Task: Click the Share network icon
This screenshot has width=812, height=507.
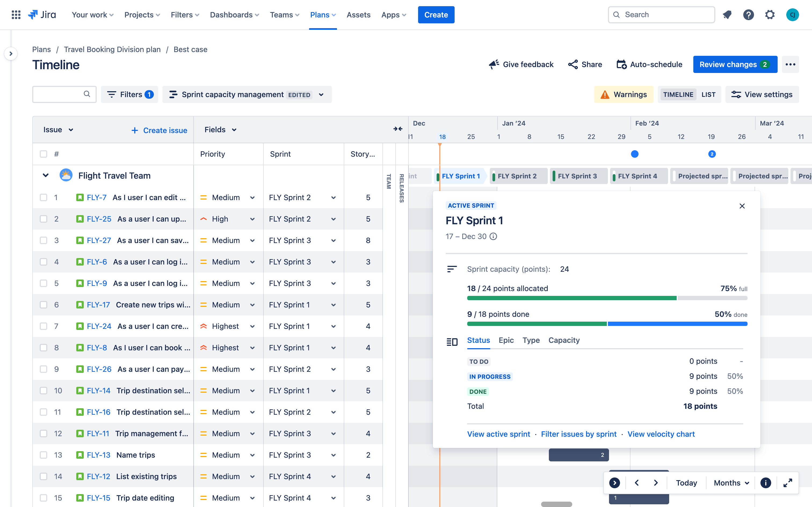Action: [572, 65]
